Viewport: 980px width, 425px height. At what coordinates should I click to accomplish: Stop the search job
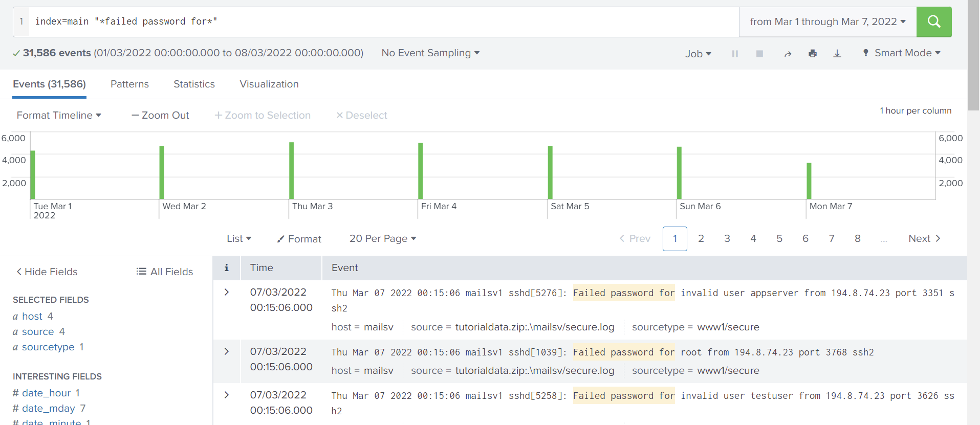coord(759,54)
